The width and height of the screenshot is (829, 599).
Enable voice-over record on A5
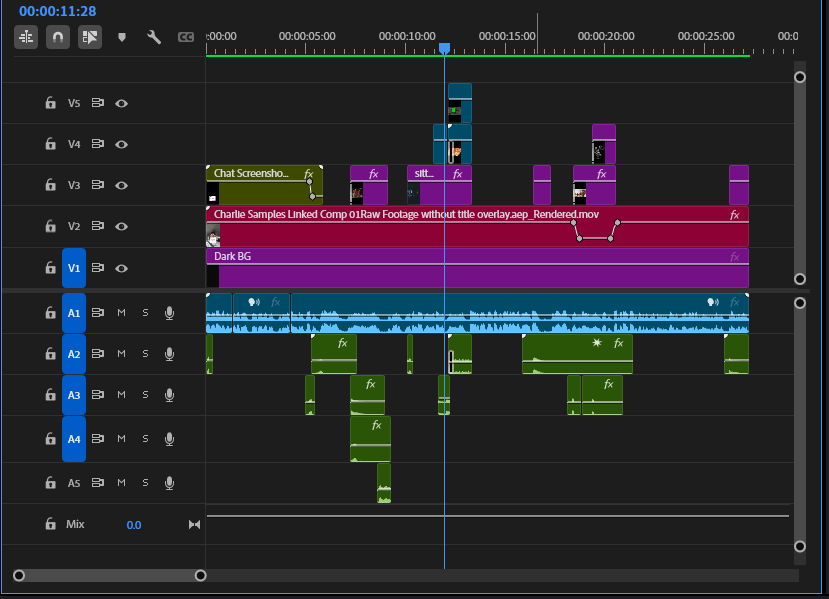tap(170, 483)
